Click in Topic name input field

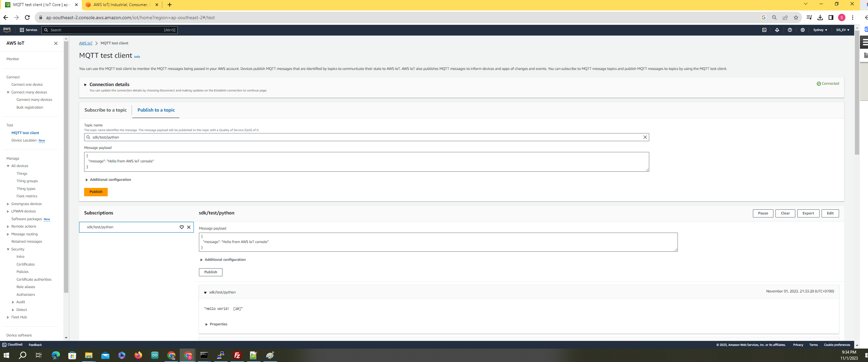[366, 137]
